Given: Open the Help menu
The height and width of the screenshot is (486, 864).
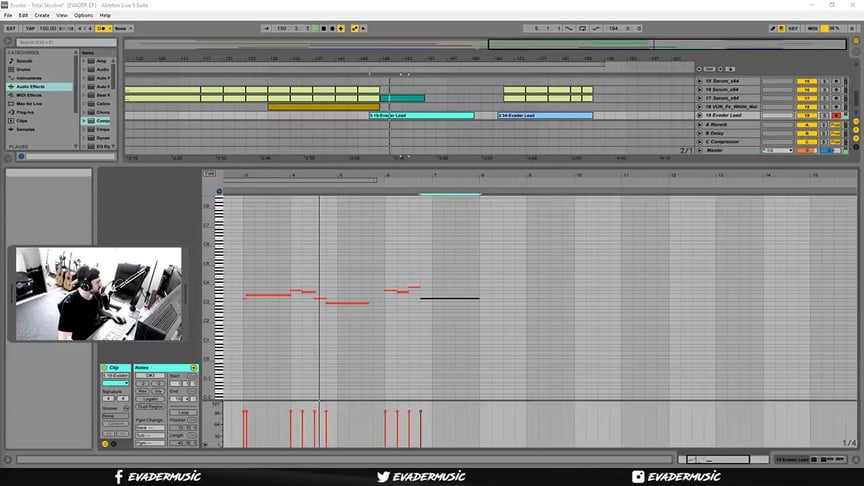Looking at the screenshot, I should click(105, 15).
